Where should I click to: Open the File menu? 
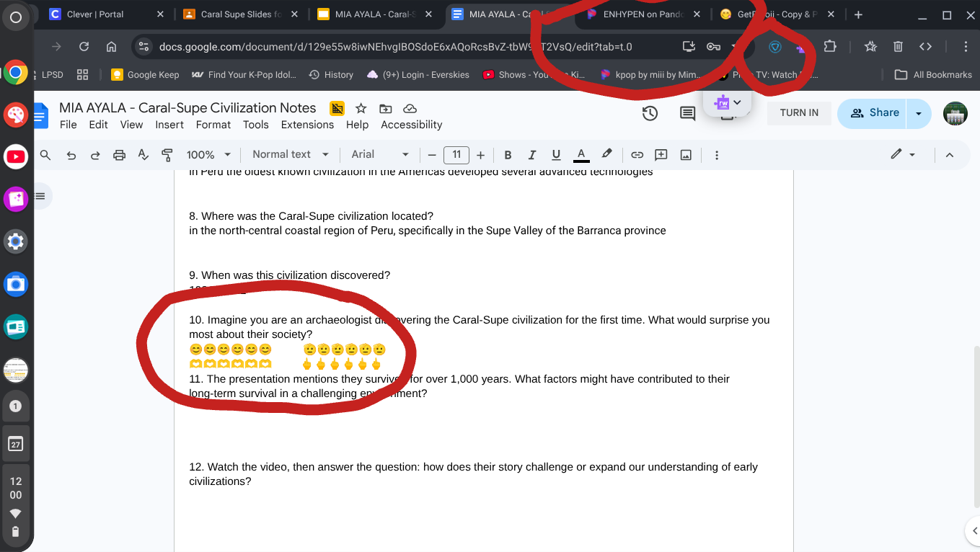69,125
